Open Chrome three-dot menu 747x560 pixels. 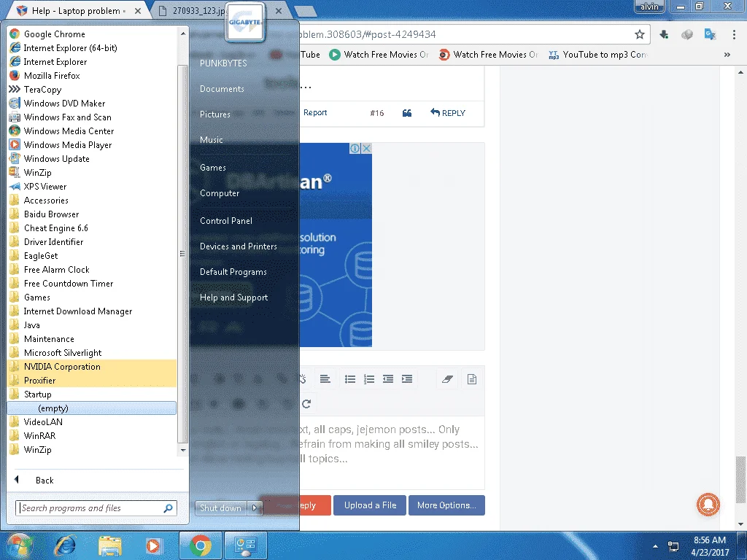click(x=734, y=34)
